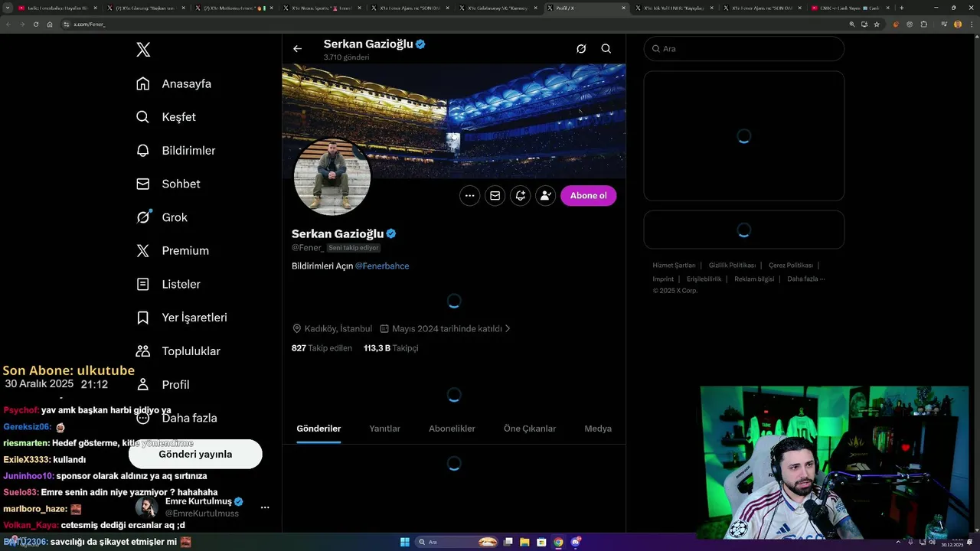Select the Gönderiler tab
Image resolution: width=980 pixels, height=551 pixels.
(x=318, y=429)
